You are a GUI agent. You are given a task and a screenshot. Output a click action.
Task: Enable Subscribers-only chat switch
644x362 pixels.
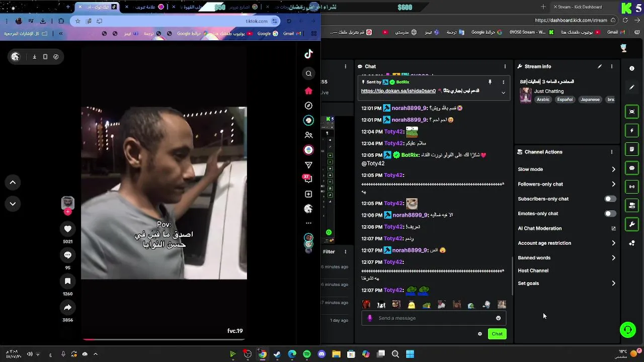click(x=610, y=199)
